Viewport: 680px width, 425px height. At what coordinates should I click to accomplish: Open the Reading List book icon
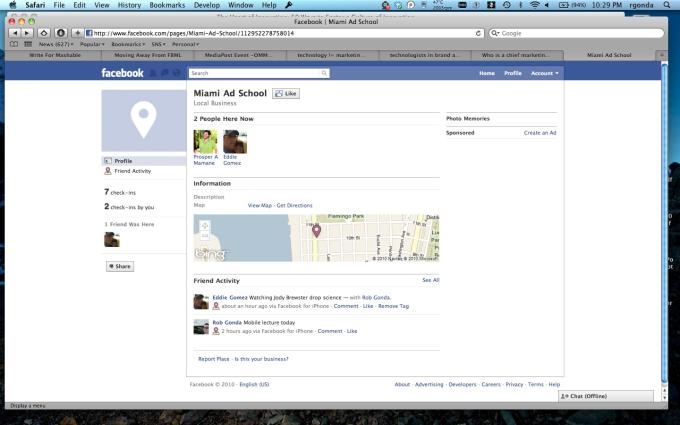[x=14, y=44]
